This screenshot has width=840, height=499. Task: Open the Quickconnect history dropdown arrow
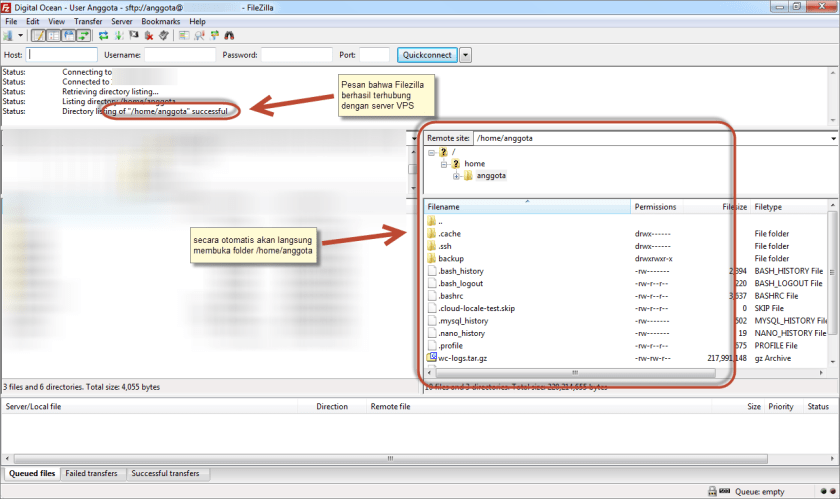[x=466, y=55]
